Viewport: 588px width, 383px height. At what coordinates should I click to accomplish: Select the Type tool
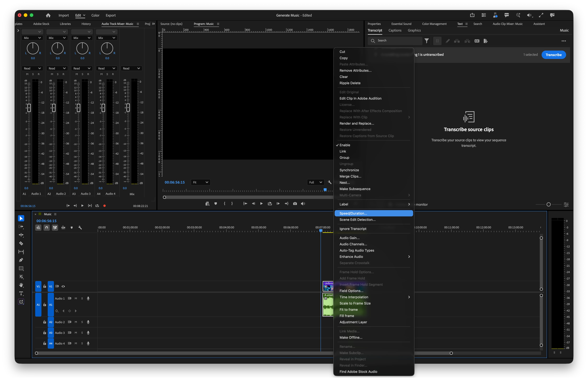[21, 294]
